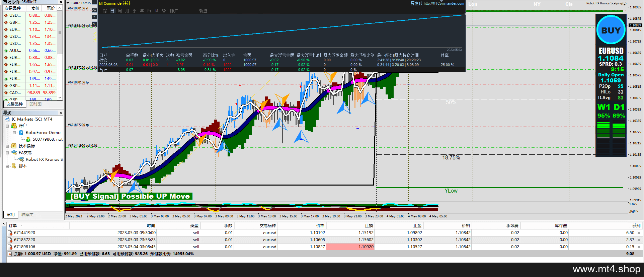Close the 市场报价 market watch panel
Image resolution: width=644 pixels, height=277 pixels.
(61, 2)
